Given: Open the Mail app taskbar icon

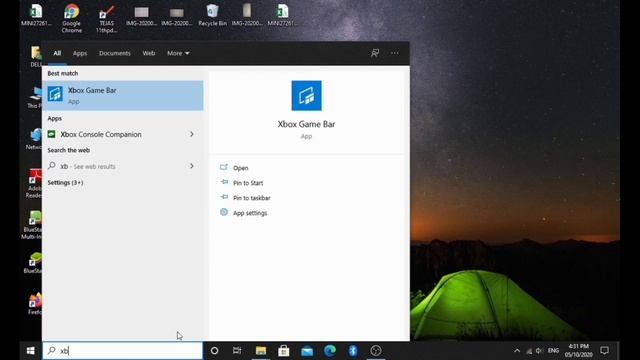Looking at the screenshot, I should 307,351.
